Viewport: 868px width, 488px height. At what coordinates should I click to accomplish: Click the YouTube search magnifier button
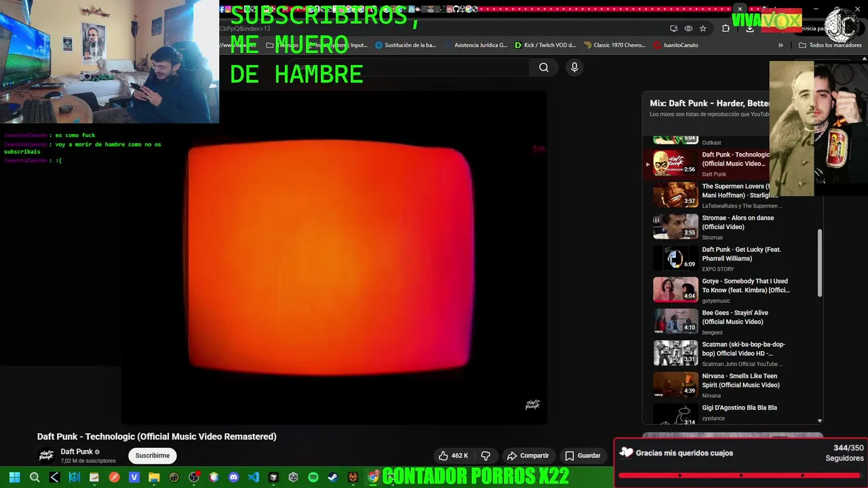pyautogui.click(x=543, y=67)
